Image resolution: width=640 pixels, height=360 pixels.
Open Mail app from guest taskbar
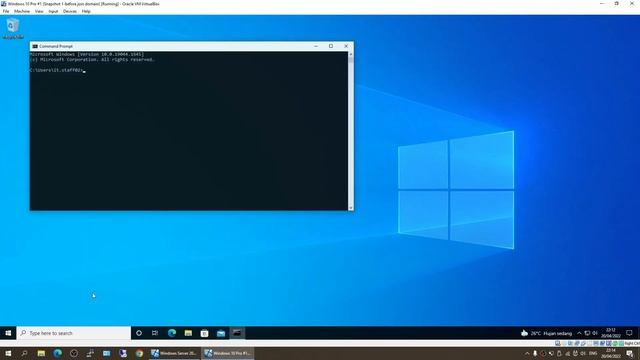(221, 333)
